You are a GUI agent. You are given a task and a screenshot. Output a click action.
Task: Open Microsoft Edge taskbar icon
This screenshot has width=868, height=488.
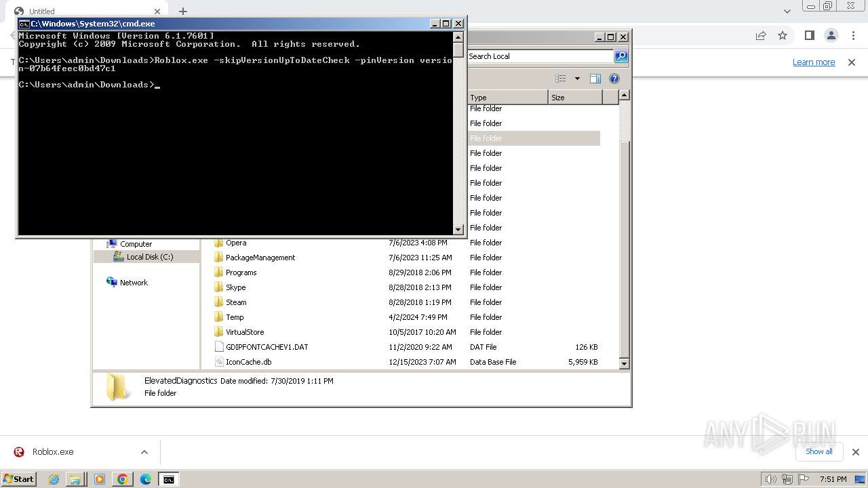pyautogui.click(x=146, y=479)
